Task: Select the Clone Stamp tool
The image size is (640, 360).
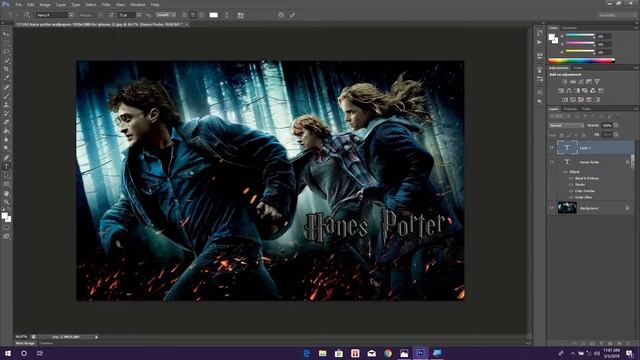Action: tap(6, 105)
